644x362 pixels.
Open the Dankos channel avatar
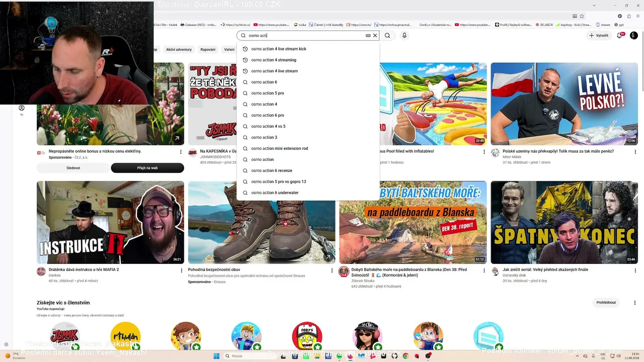coord(41,271)
